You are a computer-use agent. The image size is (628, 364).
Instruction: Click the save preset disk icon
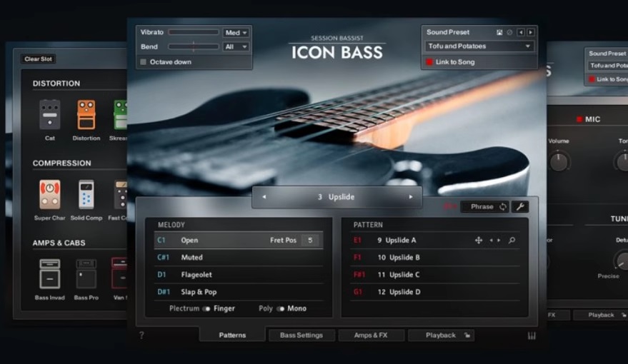(499, 32)
